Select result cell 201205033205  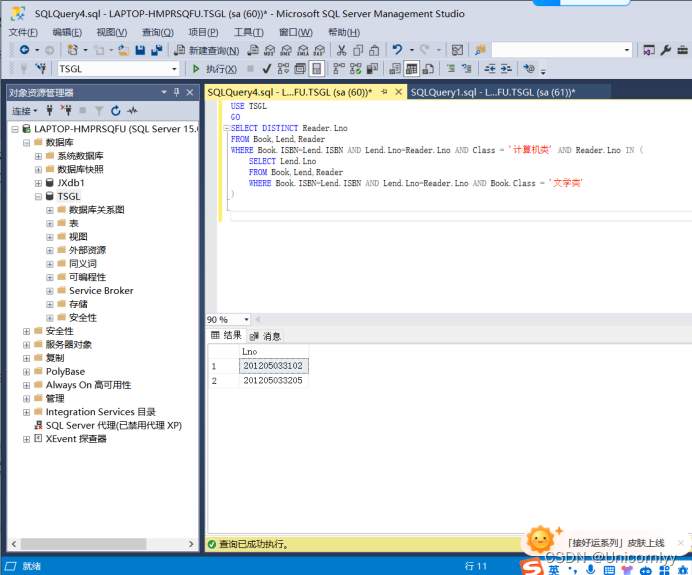[x=274, y=380]
